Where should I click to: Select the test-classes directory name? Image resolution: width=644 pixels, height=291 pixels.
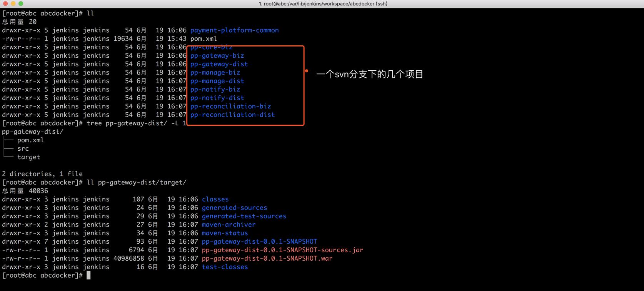click(225, 267)
